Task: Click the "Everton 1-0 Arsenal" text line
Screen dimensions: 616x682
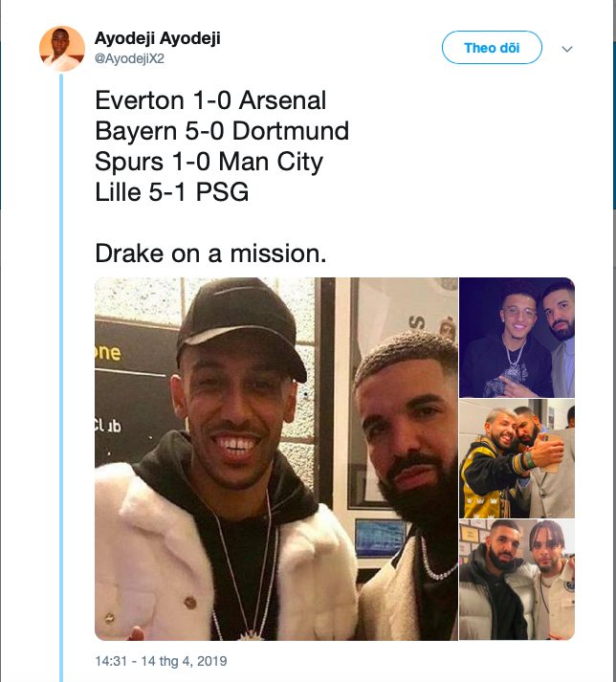Action: pos(210,100)
